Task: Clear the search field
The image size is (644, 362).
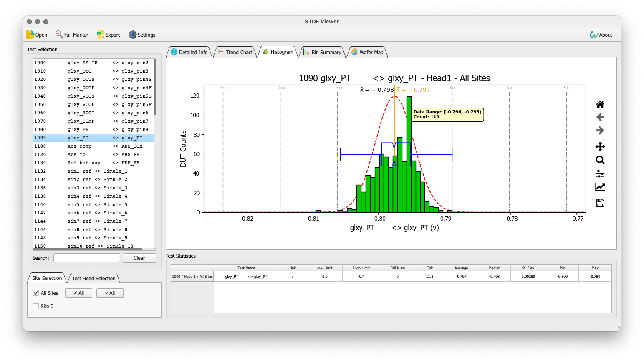Action: point(139,258)
